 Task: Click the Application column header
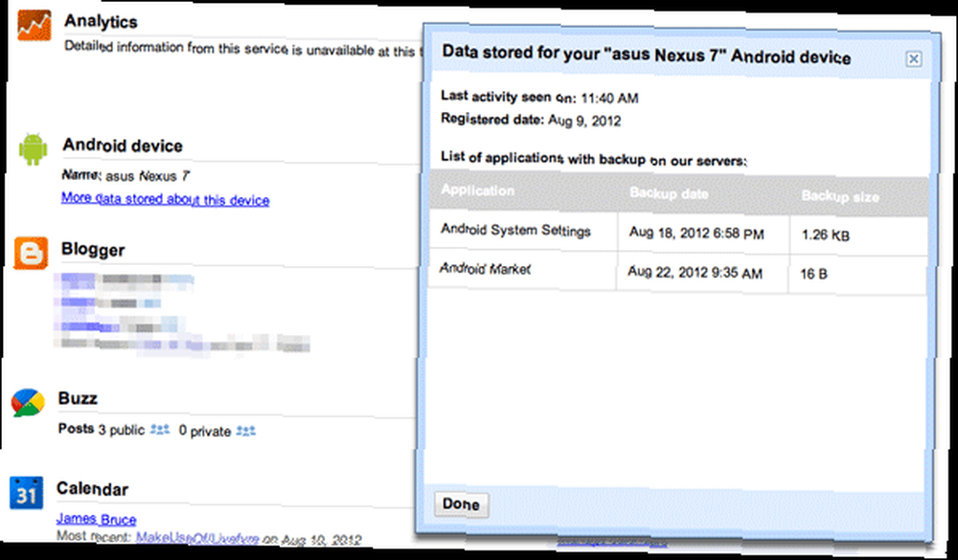pos(478,190)
